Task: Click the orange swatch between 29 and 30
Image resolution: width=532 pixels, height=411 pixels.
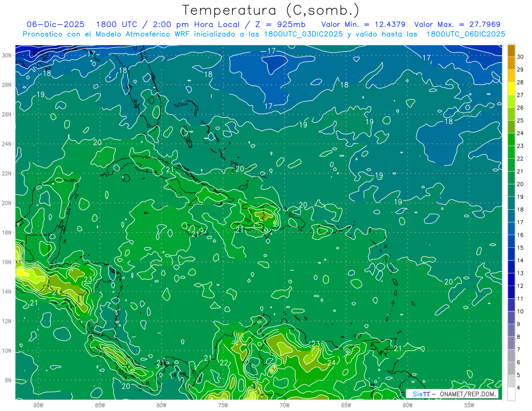Action: tap(512, 63)
